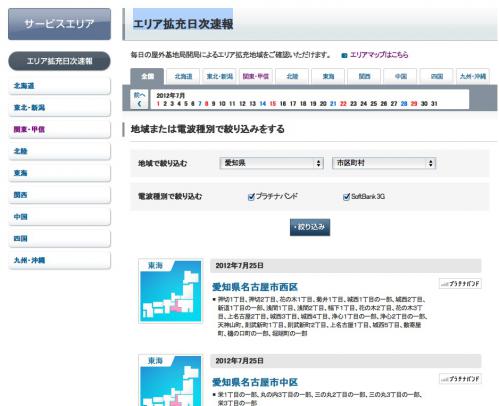The image size is (499, 406).
Task: Click the 絞り込み button
Action: pyautogui.click(x=310, y=227)
